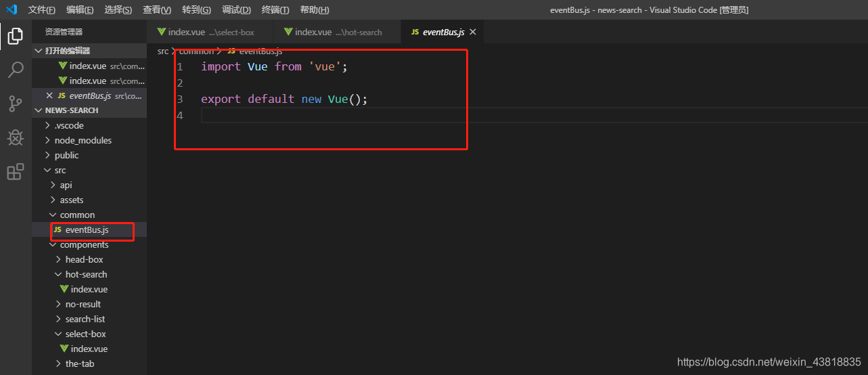Expand the search-list folder
This screenshot has width=868, height=375.
89,319
